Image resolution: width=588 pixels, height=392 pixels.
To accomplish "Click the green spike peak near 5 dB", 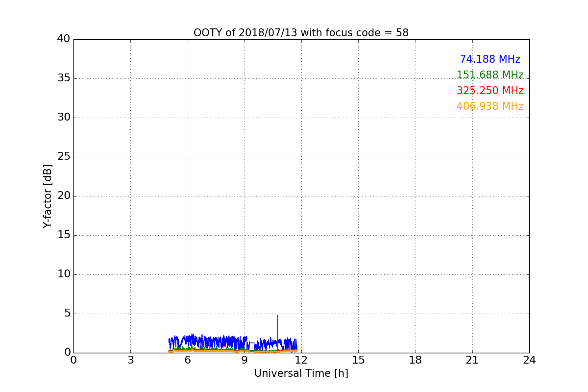I will (277, 316).
